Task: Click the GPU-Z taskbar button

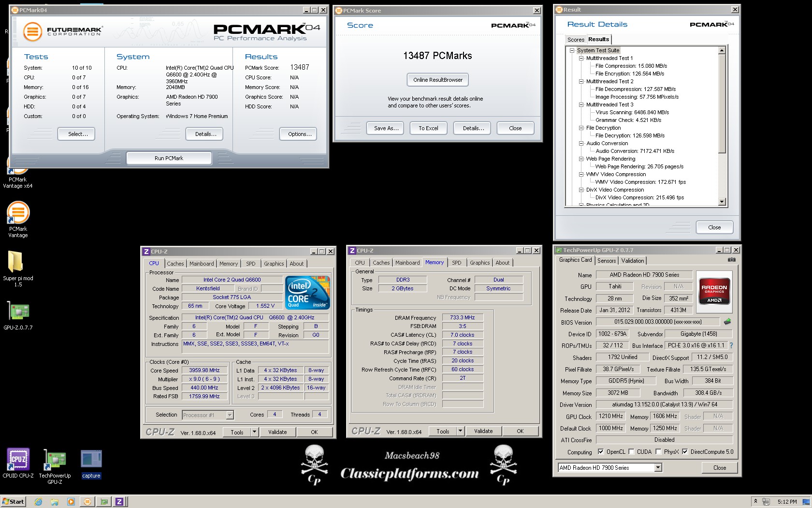Action: pos(104,502)
